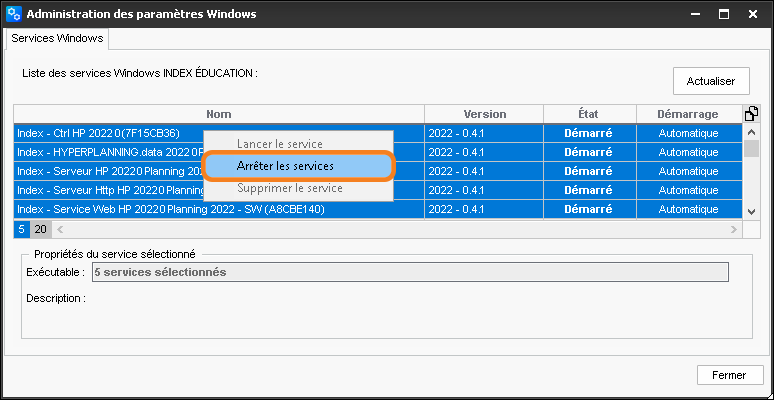
Task: Click the application icon in the title bar
Action: coord(14,14)
